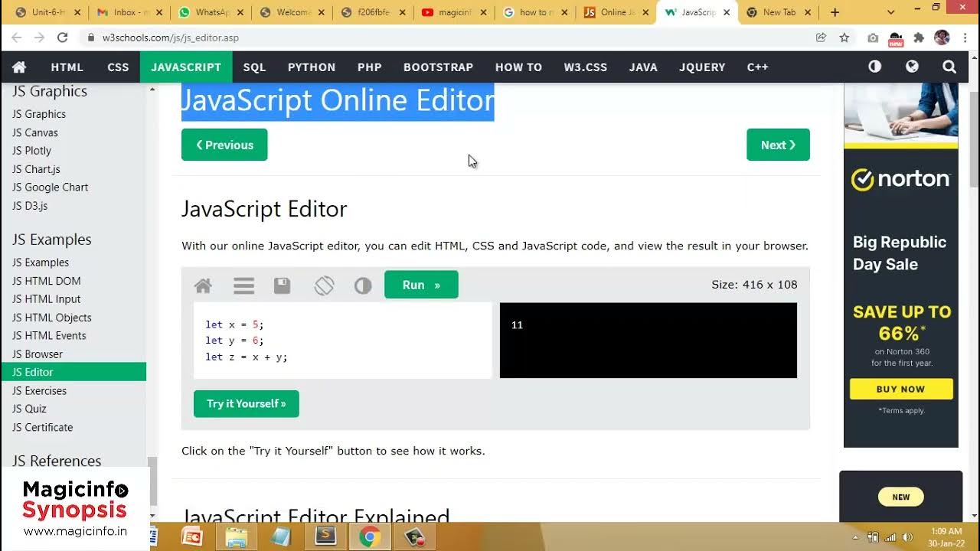Bookmark this page with the star icon
This screenshot has width=980, height=551.
pyautogui.click(x=844, y=37)
